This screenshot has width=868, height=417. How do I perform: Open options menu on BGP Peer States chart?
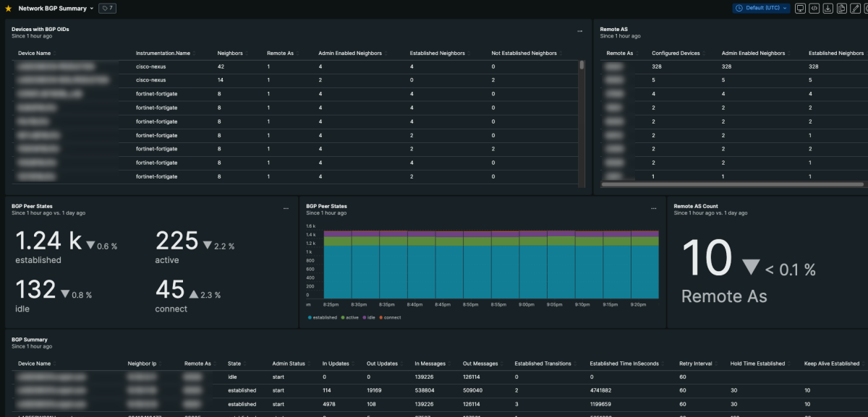[653, 209]
